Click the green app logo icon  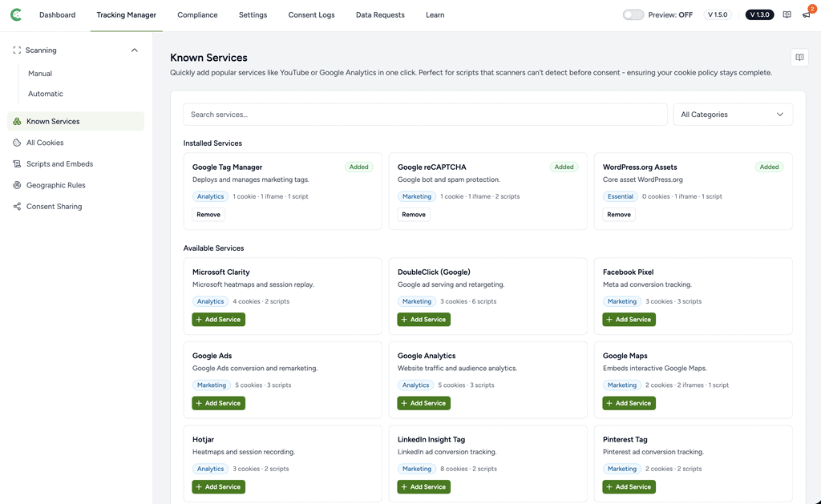16,14
